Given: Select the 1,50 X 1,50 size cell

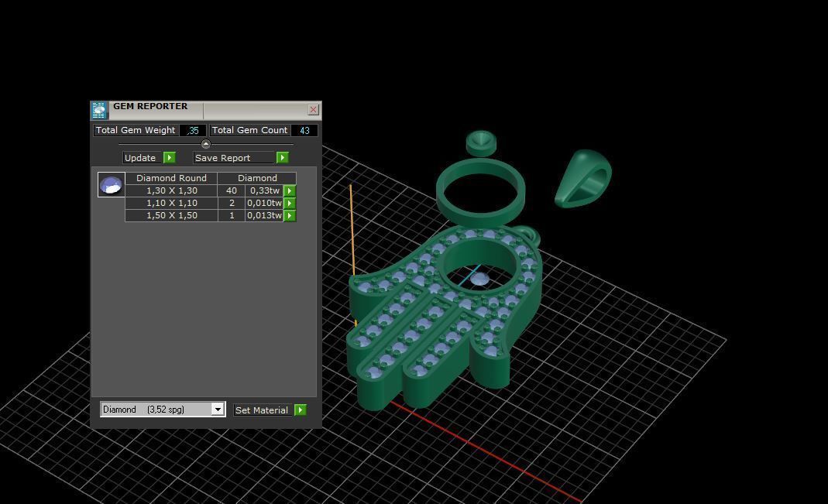Looking at the screenshot, I should pyautogui.click(x=172, y=215).
